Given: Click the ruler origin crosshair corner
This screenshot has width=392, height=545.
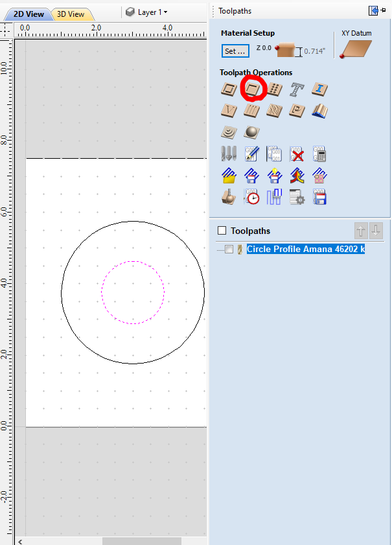Looking at the screenshot, I should [x=6, y=30].
